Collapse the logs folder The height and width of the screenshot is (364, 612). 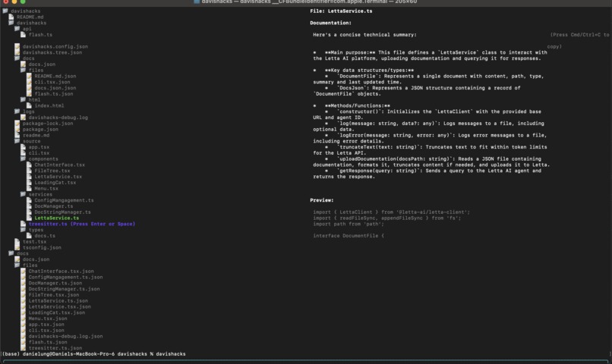pos(17,111)
